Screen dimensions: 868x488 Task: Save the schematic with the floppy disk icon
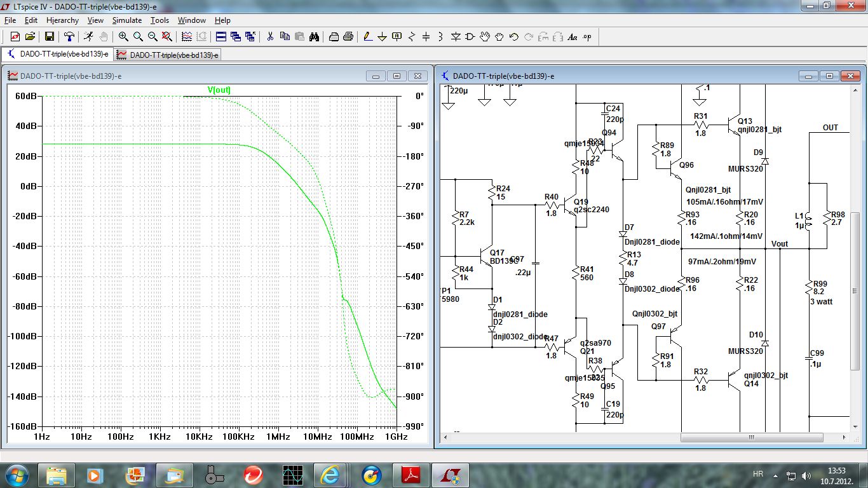pos(50,37)
